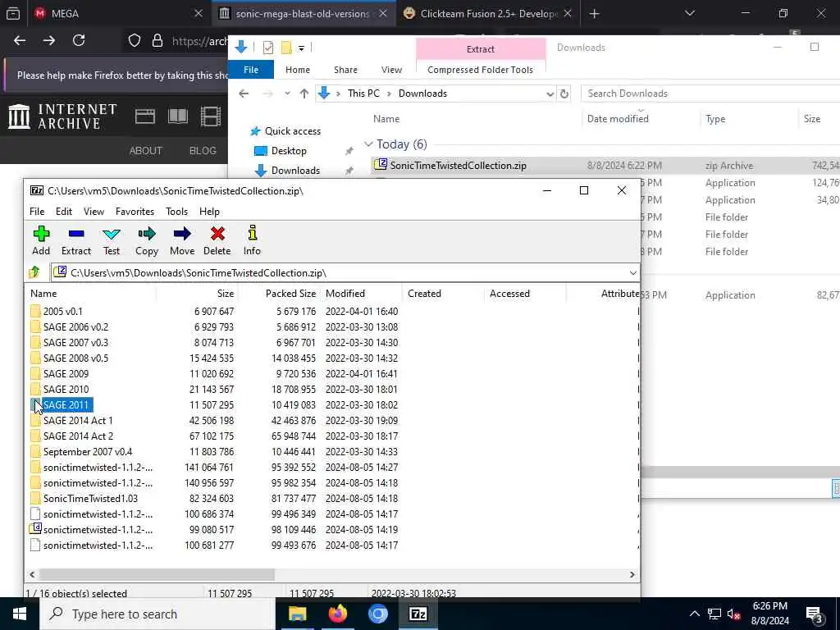Open the File tab in Explorer

click(251, 70)
